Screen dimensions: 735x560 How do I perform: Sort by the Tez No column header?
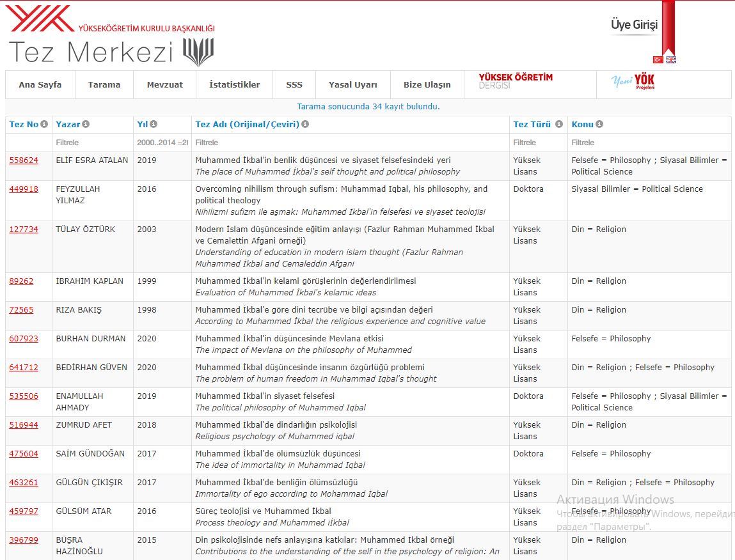tap(24, 124)
